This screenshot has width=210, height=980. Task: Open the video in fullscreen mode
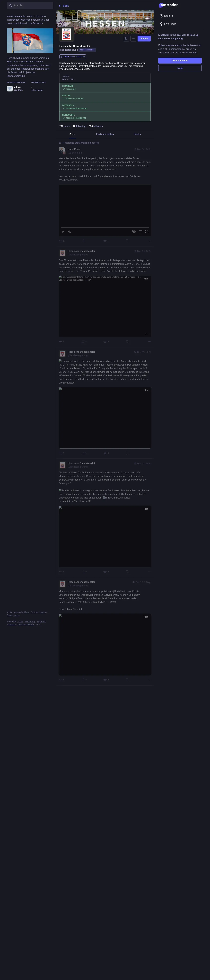[x=147, y=232]
